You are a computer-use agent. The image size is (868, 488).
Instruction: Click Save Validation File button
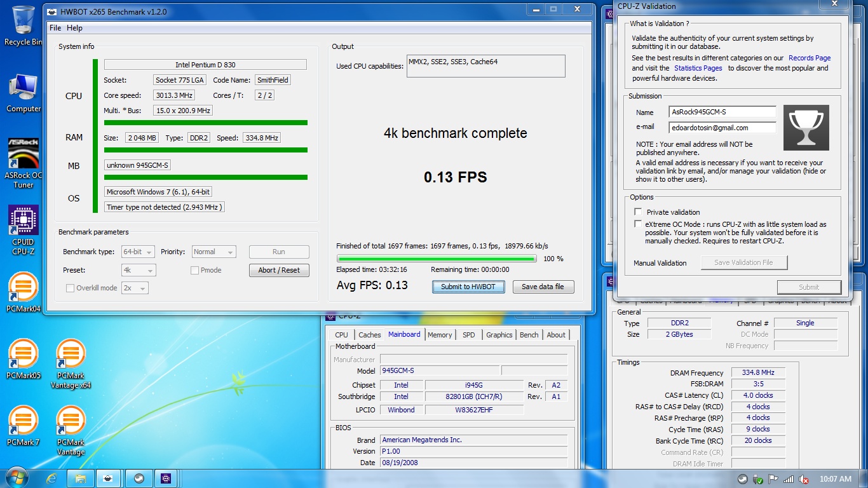[x=744, y=262]
